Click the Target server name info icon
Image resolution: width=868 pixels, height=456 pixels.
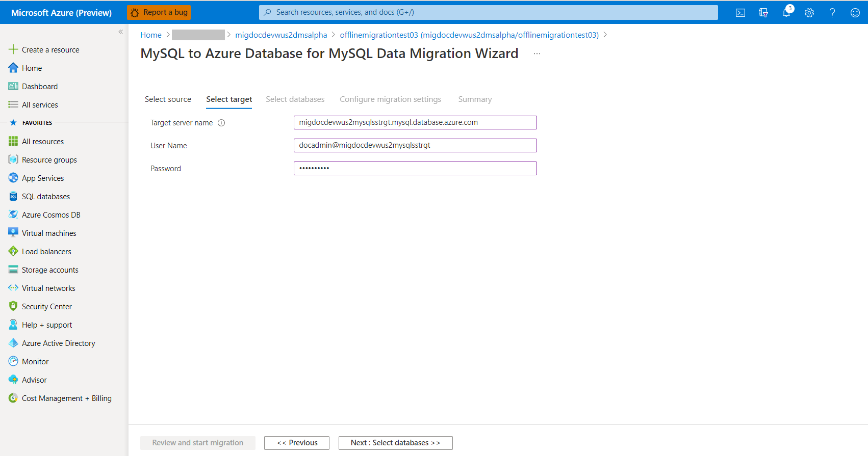click(221, 123)
